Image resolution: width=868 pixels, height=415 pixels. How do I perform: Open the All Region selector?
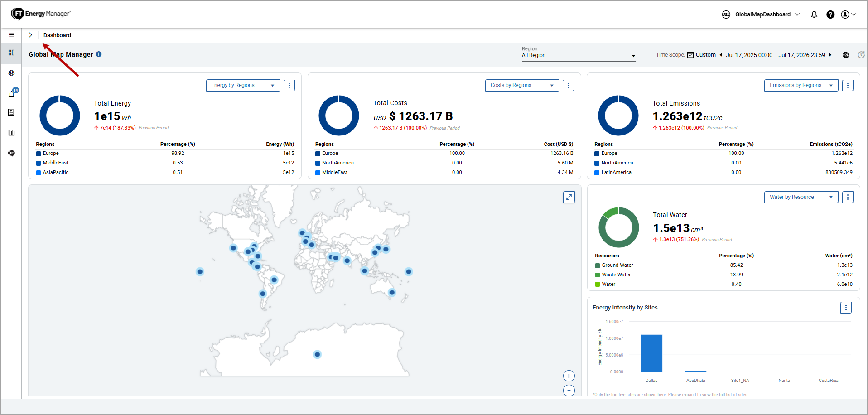(x=579, y=55)
